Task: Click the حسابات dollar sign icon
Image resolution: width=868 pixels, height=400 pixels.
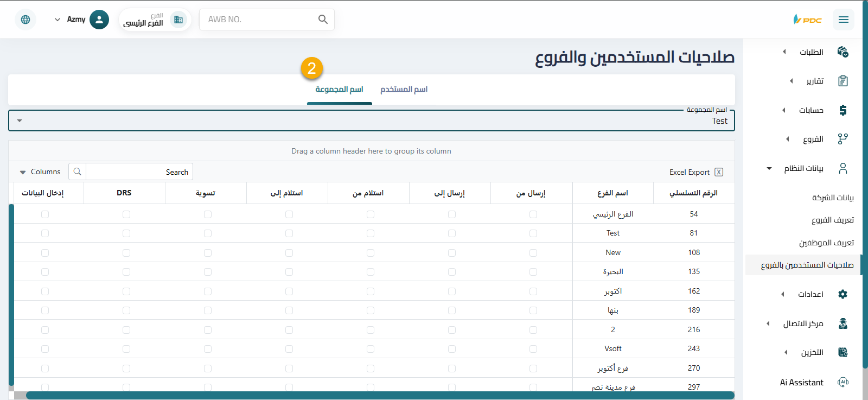Action: click(x=843, y=110)
